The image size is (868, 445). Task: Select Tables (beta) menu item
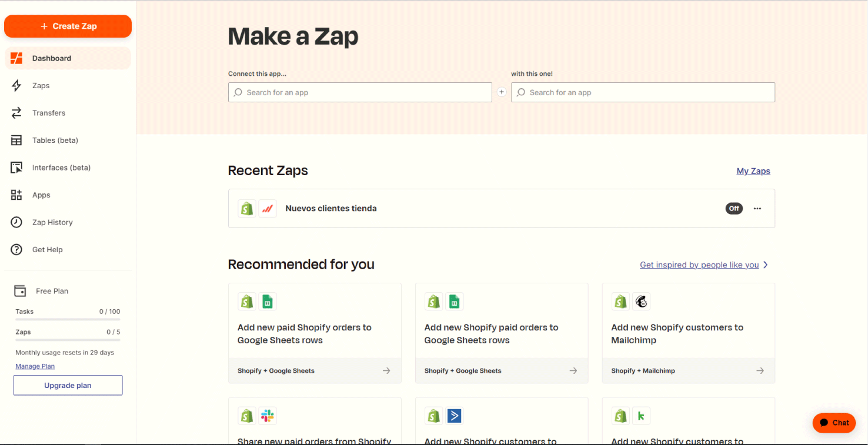[55, 140]
